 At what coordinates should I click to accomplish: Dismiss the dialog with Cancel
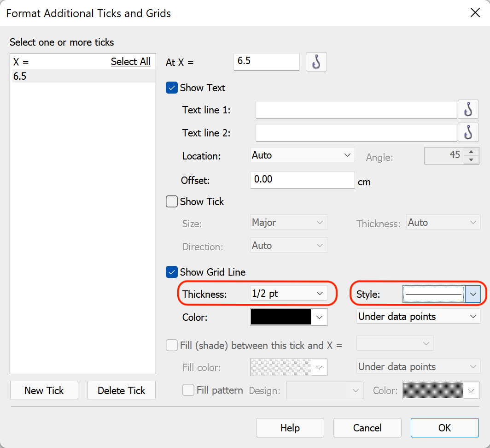point(367,428)
